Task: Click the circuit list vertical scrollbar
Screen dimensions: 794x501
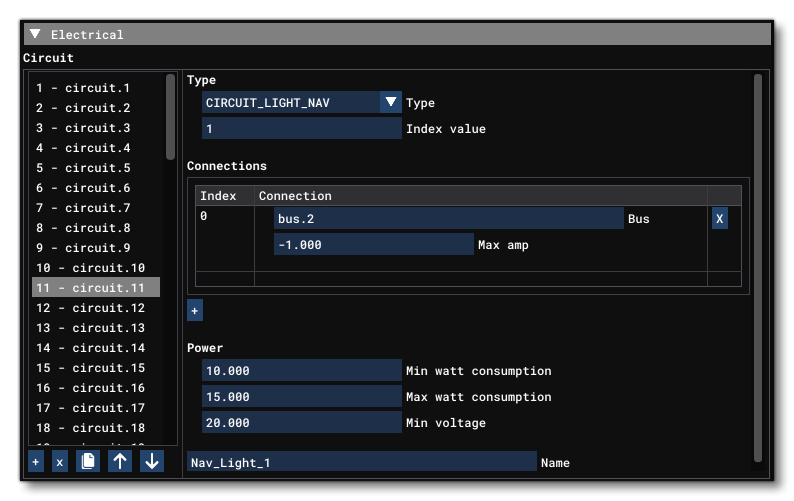Action: point(171,120)
